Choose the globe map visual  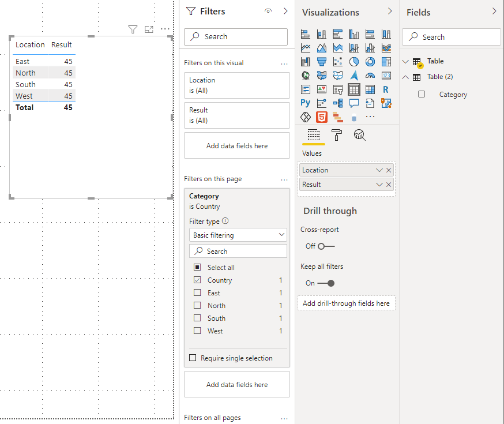306,76
